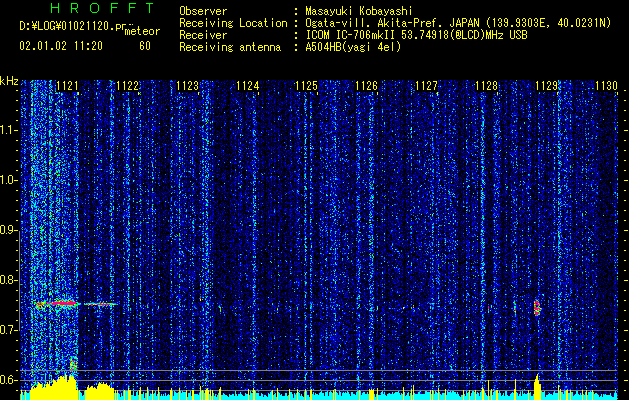Click the kHz axis unit label
The height and width of the screenshot is (400, 629).
pos(9,81)
